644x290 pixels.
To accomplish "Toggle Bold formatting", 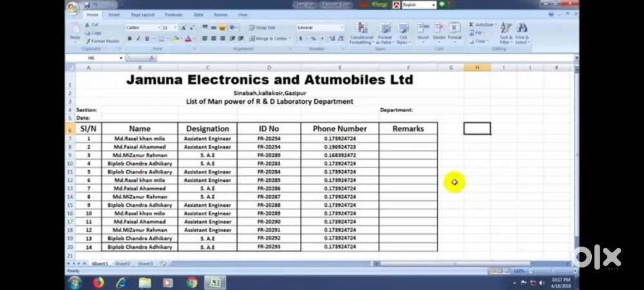I will [129, 39].
